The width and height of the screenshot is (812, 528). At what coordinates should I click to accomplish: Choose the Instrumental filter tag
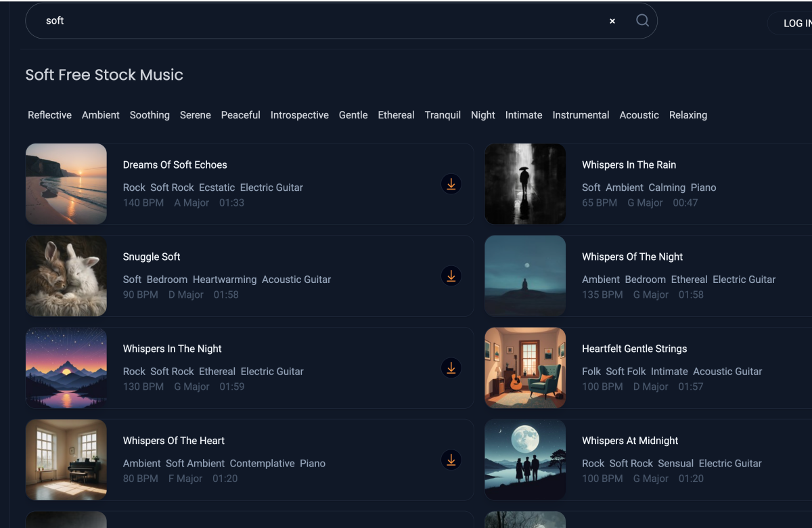(x=581, y=115)
